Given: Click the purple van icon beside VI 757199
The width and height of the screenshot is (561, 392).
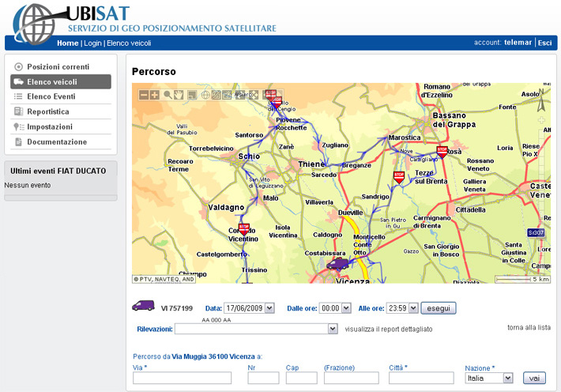Looking at the screenshot, I should [144, 306].
